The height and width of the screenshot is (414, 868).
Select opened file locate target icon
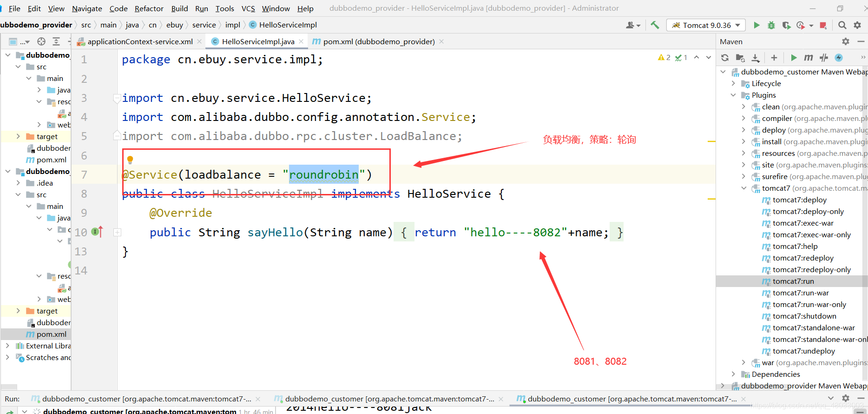coord(41,41)
